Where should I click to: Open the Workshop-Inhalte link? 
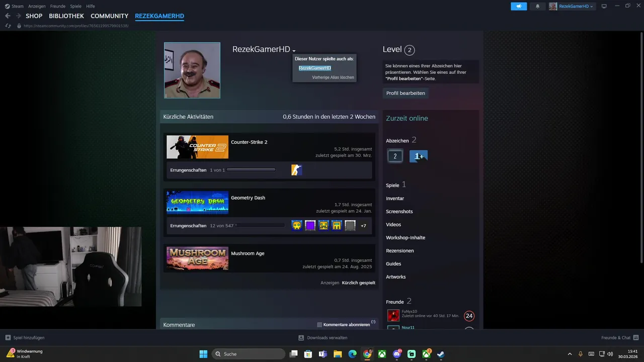click(x=406, y=238)
